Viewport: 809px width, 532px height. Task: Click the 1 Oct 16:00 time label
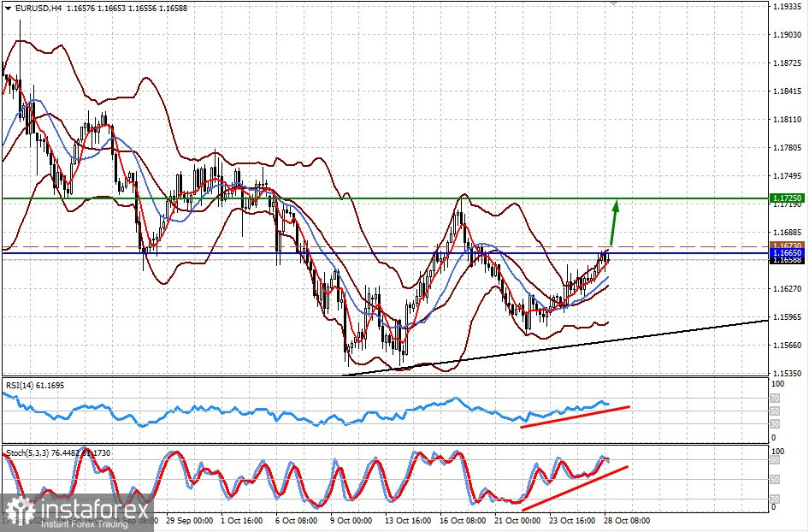pyautogui.click(x=242, y=521)
